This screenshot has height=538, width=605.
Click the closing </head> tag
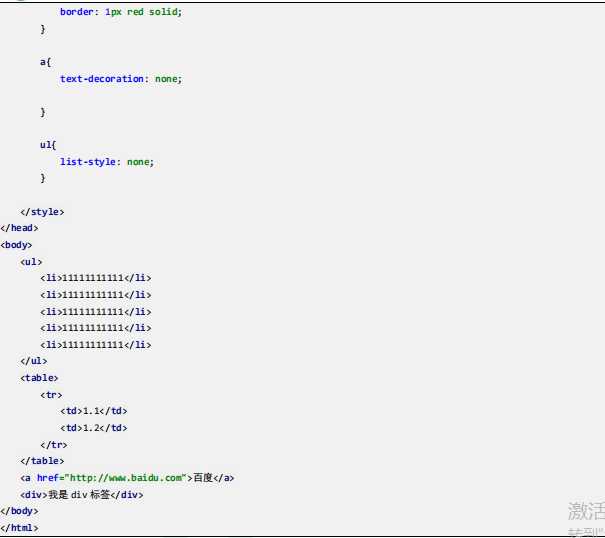[19, 228]
